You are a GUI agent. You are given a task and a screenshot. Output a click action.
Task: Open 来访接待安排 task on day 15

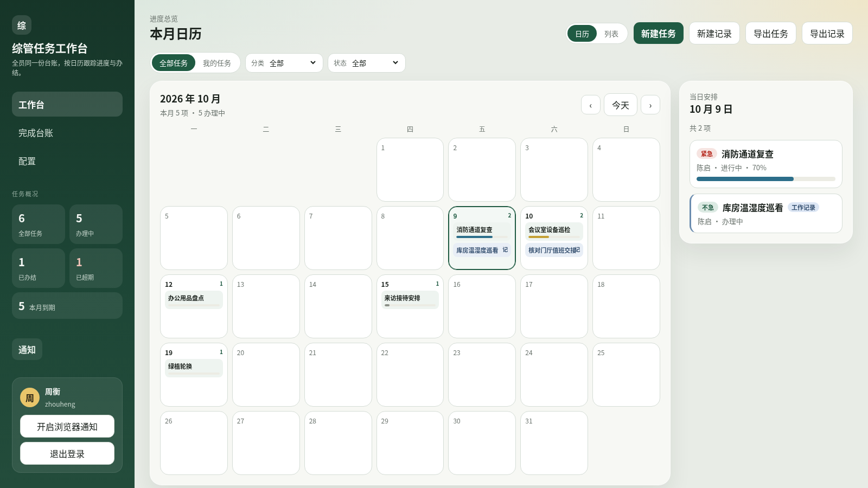coord(410,300)
